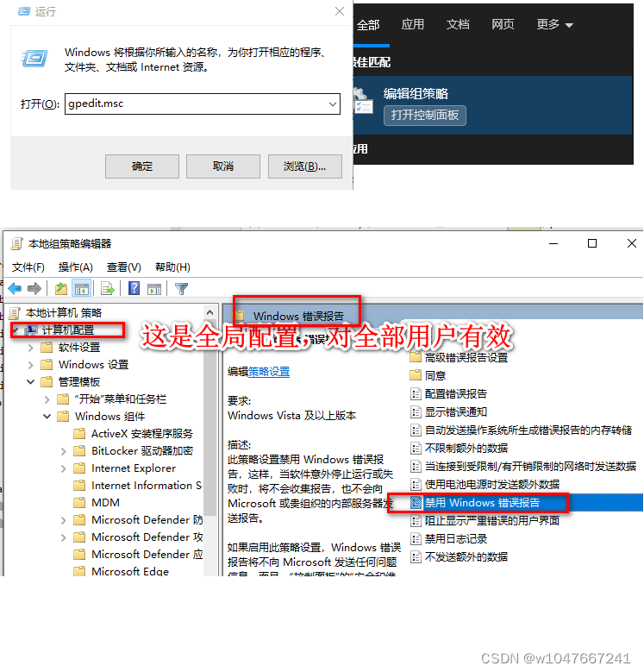
Task: Click the Filter funnel toolbar icon
Action: tap(182, 288)
